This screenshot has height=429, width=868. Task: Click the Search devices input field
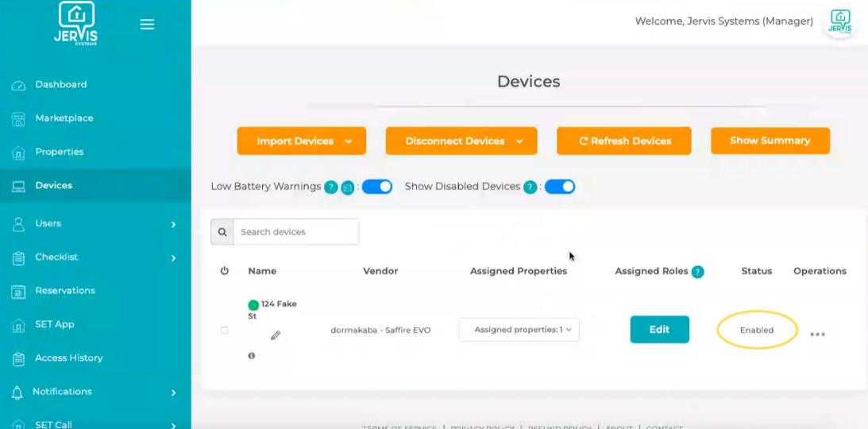296,232
